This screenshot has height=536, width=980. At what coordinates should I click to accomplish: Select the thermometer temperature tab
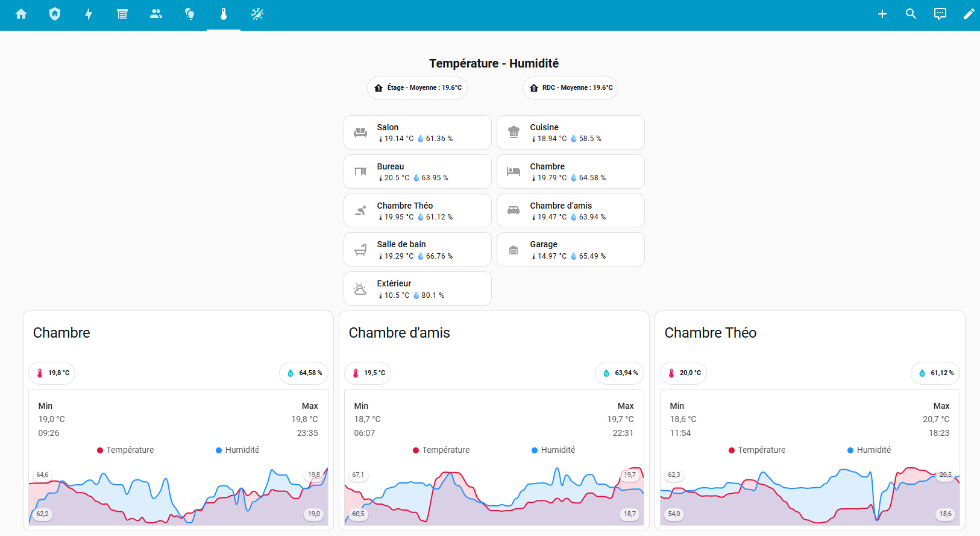click(224, 14)
